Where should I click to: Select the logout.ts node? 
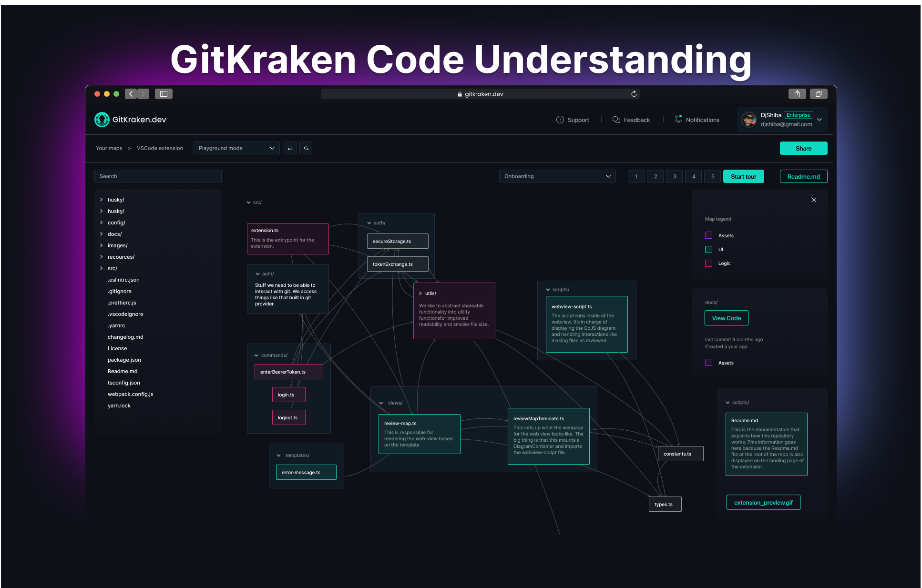point(289,417)
